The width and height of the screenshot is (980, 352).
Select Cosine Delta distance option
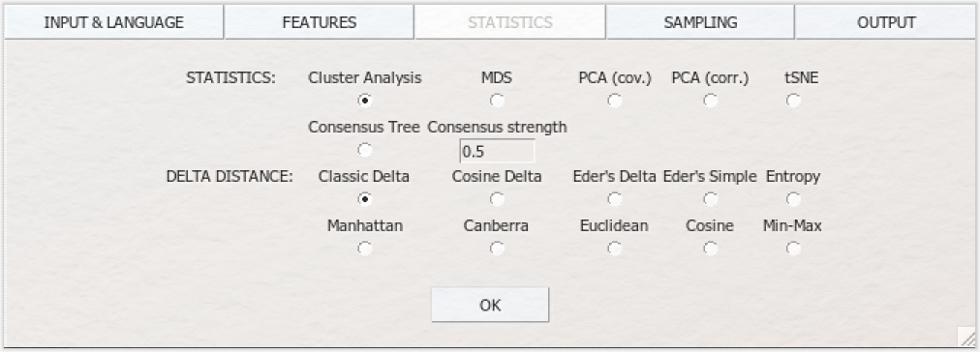[497, 199]
